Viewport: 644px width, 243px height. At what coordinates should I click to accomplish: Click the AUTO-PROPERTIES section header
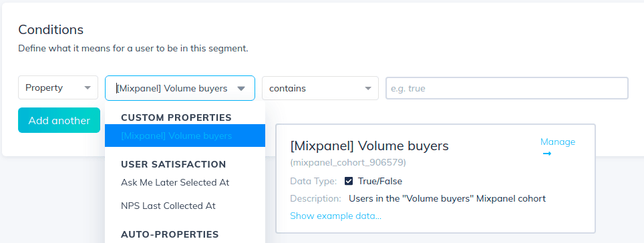pyautogui.click(x=170, y=234)
